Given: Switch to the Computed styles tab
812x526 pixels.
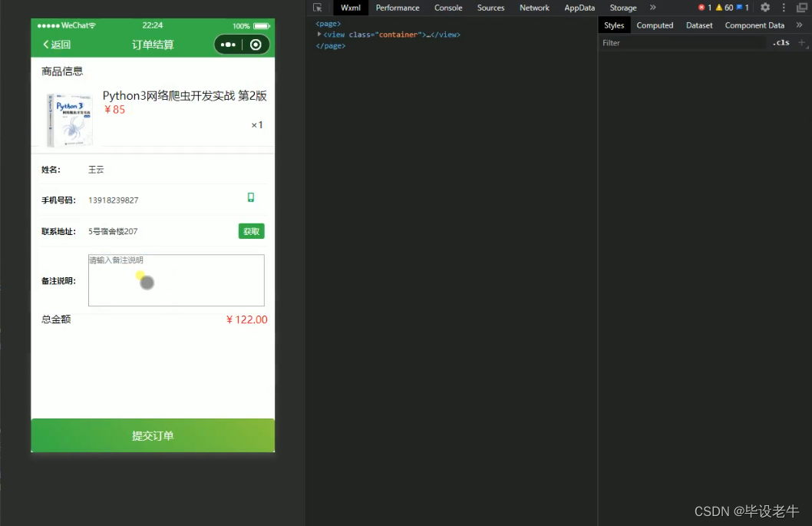Looking at the screenshot, I should 655,25.
